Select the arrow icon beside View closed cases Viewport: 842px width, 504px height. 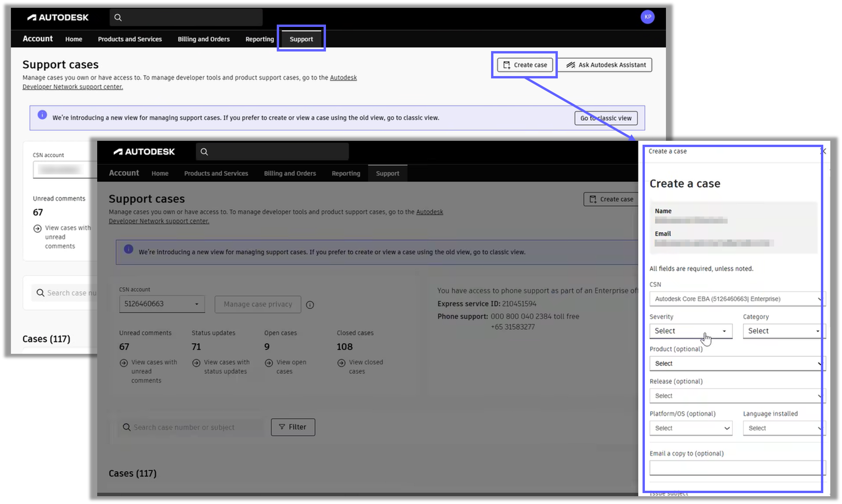click(x=340, y=363)
